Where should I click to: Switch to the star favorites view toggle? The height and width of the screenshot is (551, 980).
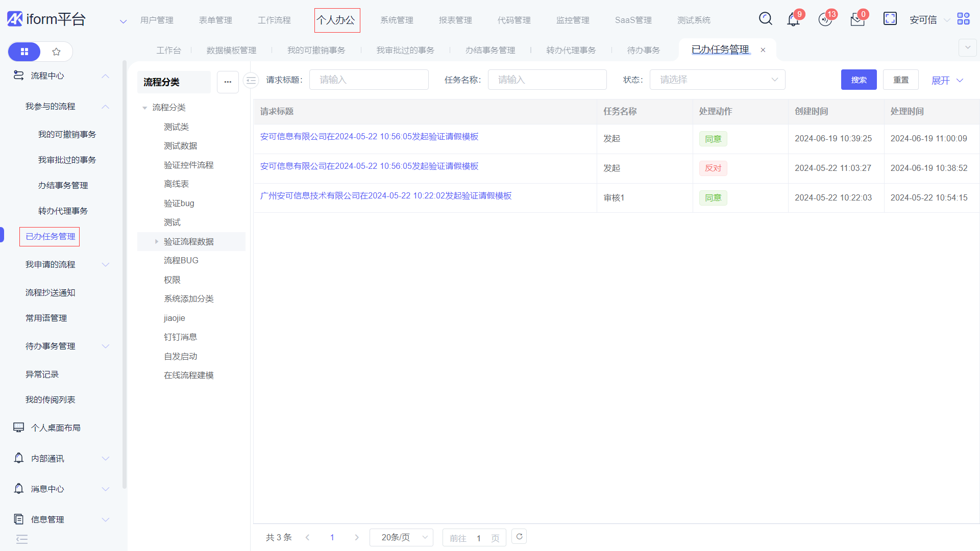click(57, 52)
